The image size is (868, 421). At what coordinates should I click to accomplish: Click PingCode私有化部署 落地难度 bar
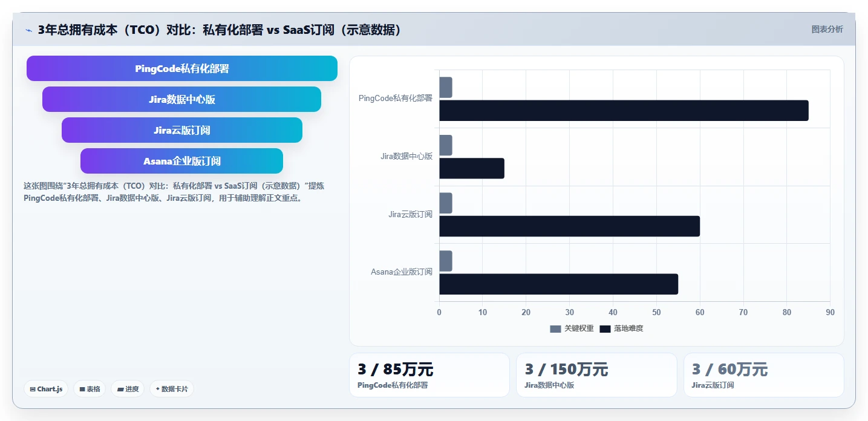click(624, 110)
